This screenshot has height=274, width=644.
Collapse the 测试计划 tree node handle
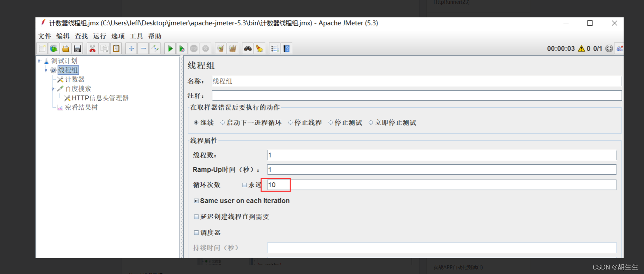click(39, 61)
